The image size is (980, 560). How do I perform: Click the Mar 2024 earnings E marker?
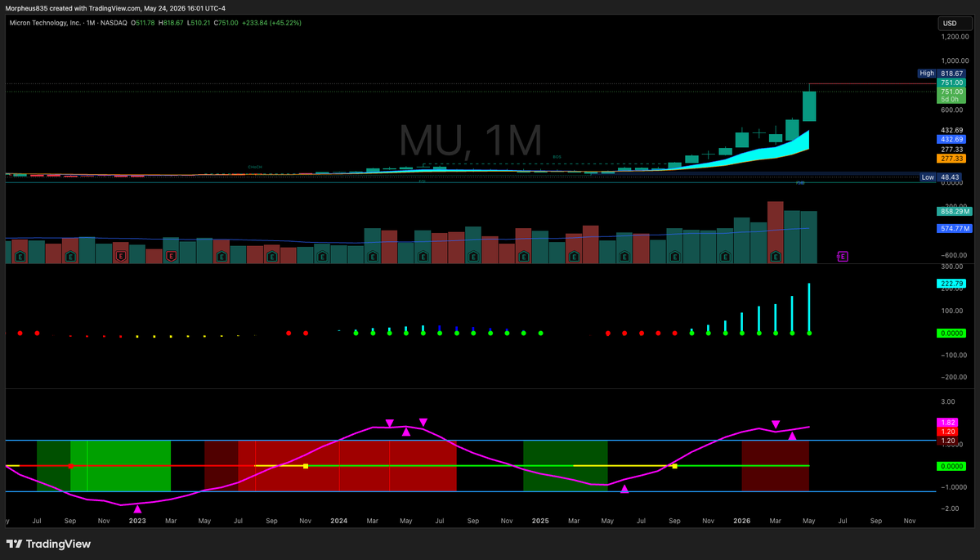point(373,256)
